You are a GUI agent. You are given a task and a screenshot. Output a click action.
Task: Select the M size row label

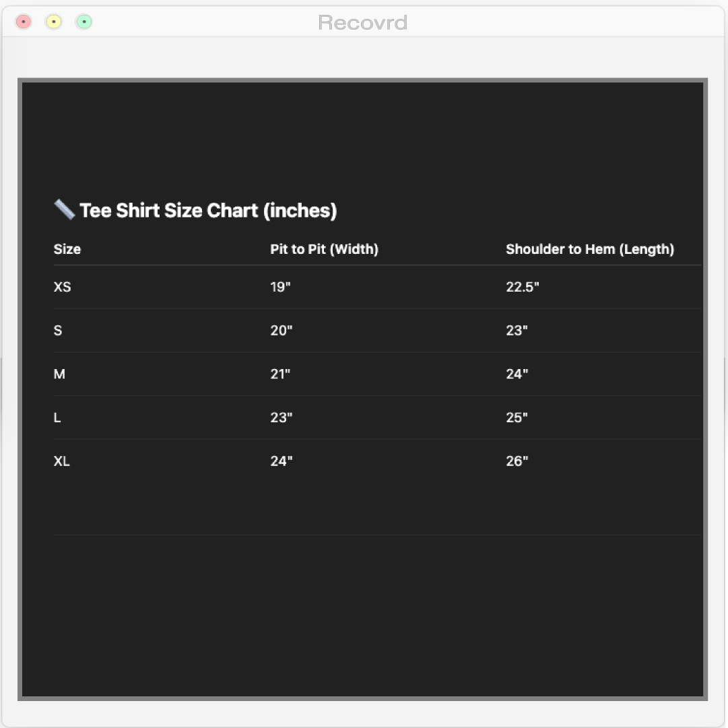pos(59,374)
